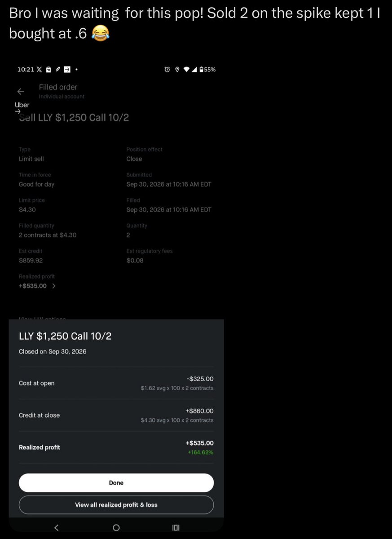The width and height of the screenshot is (392, 539).
Task: Tap the Credit at close row
Action: [x=116, y=415]
